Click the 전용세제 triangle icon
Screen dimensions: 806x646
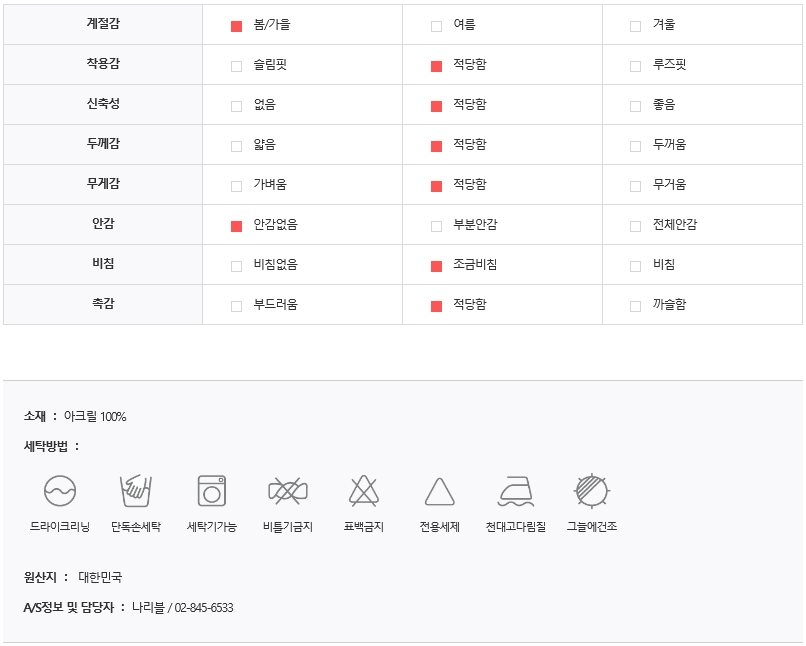point(440,492)
